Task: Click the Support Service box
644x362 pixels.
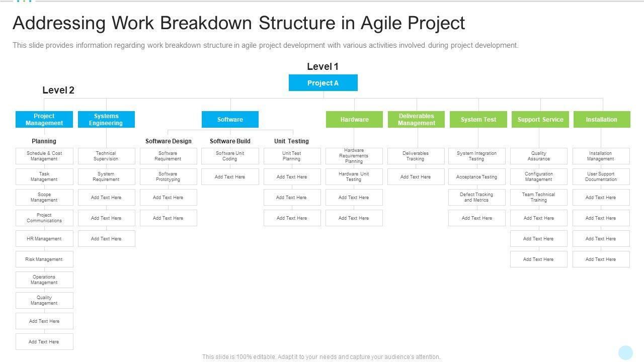Action: (540, 120)
